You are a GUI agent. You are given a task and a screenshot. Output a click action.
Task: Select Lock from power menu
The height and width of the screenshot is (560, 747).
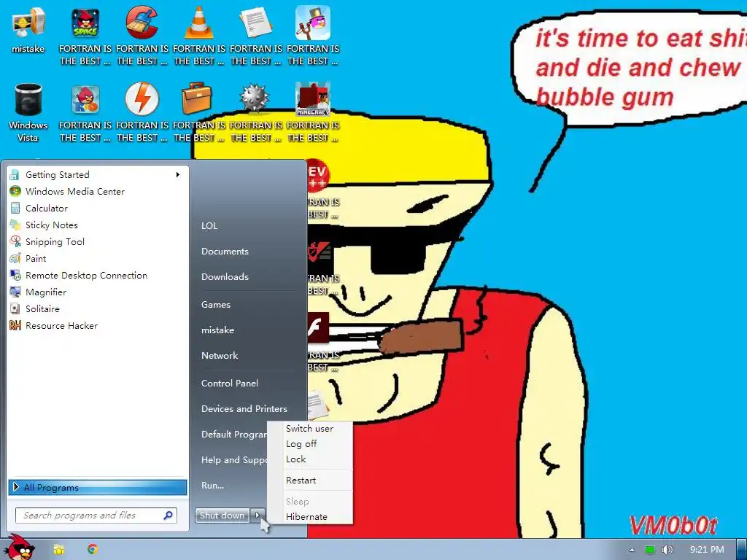(x=296, y=459)
